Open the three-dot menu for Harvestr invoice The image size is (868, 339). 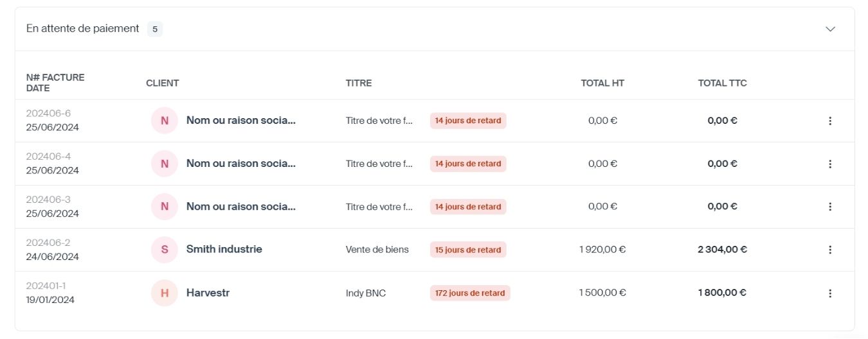point(829,293)
